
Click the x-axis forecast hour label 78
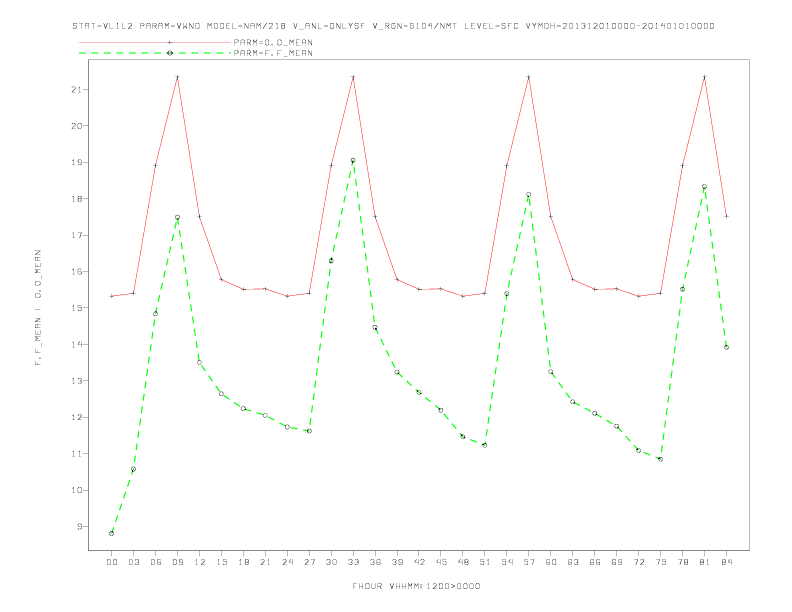[682, 562]
